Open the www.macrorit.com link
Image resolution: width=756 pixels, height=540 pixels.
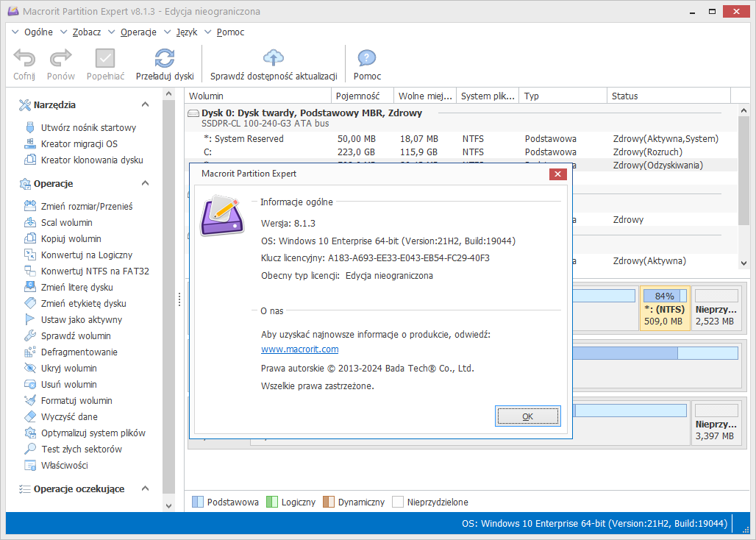299,349
